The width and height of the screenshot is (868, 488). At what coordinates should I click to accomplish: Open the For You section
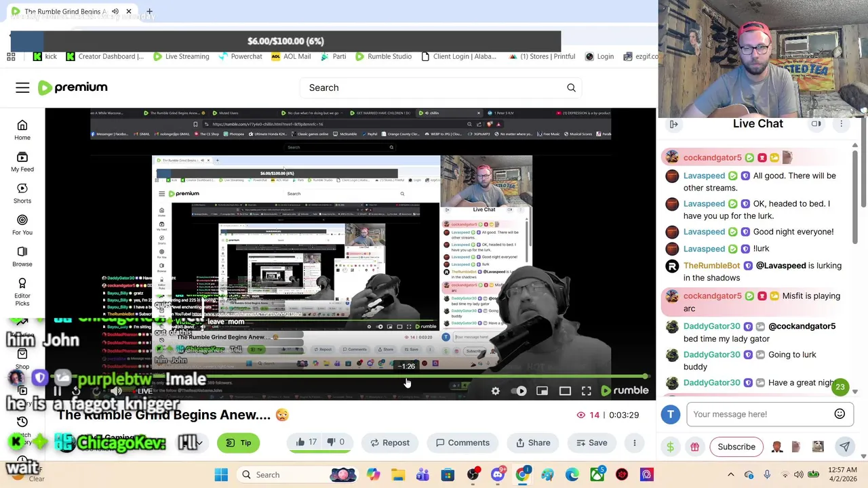coord(22,225)
